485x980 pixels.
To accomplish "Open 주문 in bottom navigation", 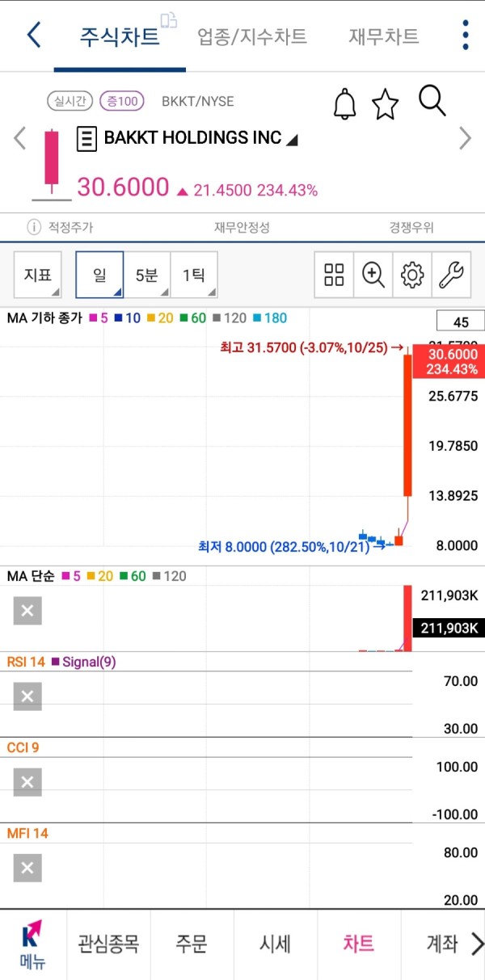I will click(192, 944).
